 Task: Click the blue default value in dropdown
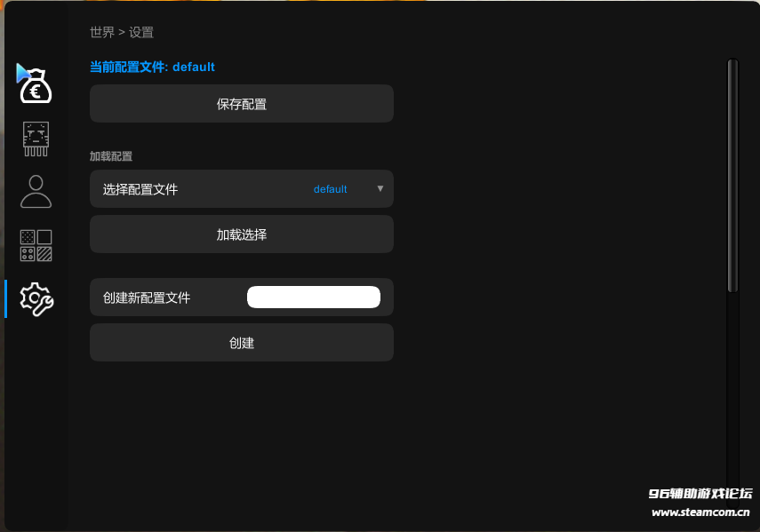330,189
